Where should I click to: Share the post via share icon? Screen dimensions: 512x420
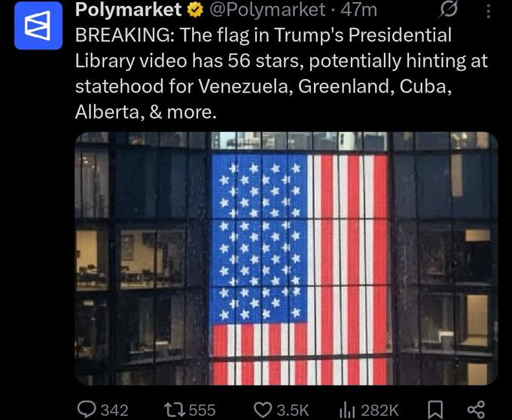coord(475,409)
